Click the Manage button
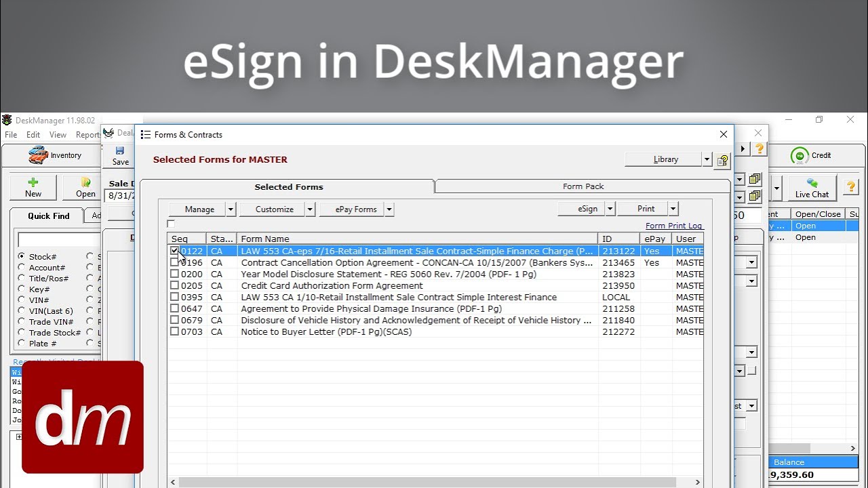 pyautogui.click(x=197, y=209)
